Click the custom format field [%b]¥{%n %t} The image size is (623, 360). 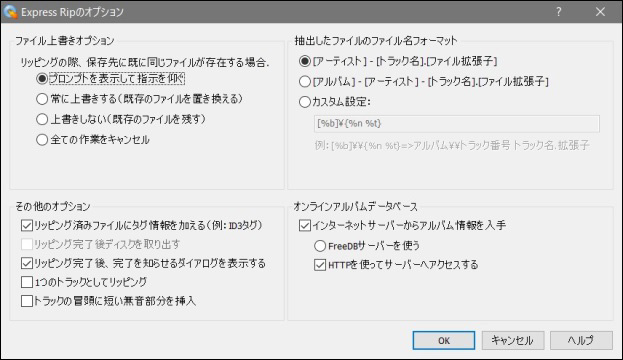[457, 124]
